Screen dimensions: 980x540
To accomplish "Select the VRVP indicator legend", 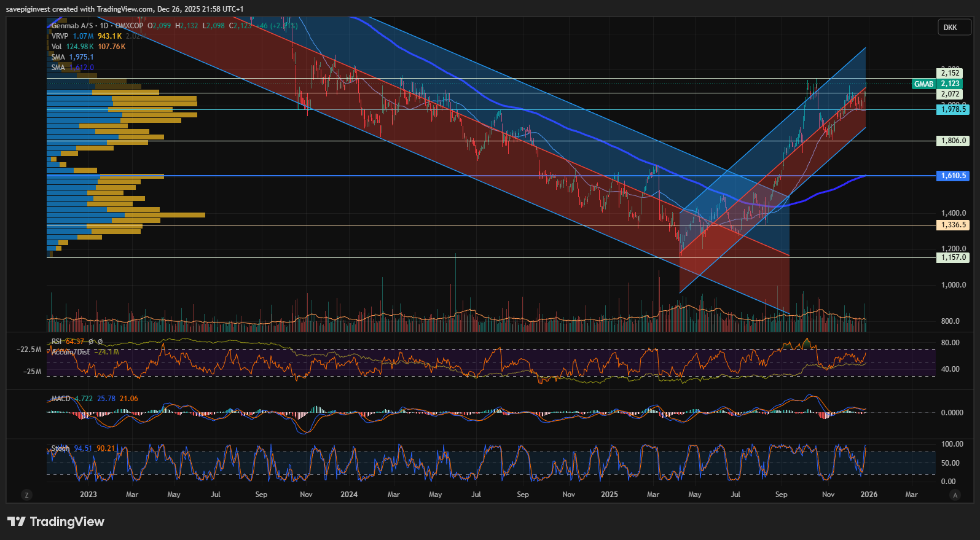I will tap(60, 36).
